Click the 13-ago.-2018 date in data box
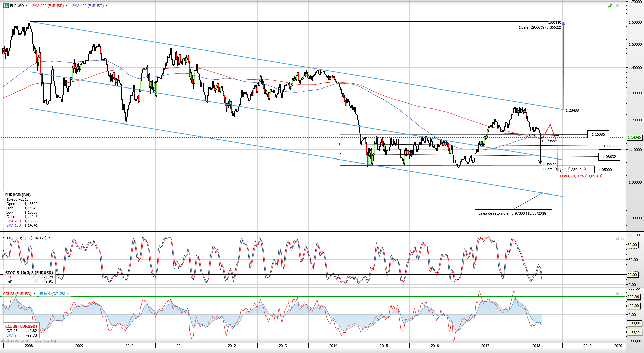 [x=17, y=199]
